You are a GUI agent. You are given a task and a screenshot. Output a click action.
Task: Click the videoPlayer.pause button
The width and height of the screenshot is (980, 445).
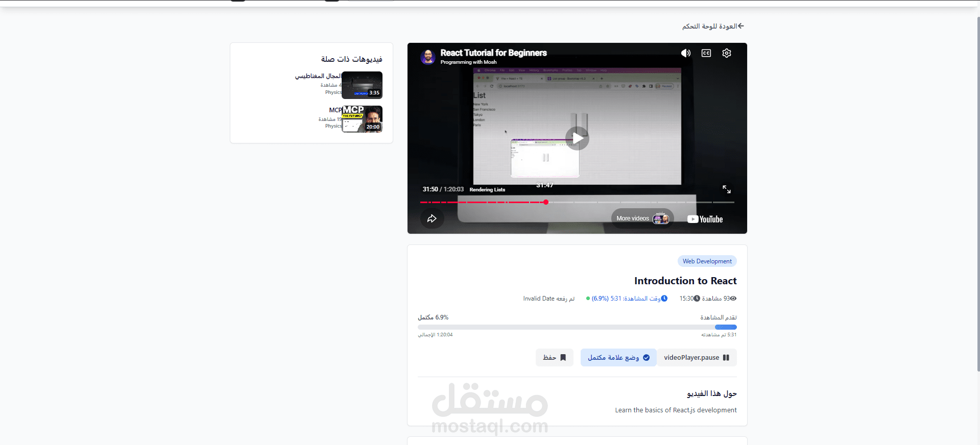pos(697,358)
